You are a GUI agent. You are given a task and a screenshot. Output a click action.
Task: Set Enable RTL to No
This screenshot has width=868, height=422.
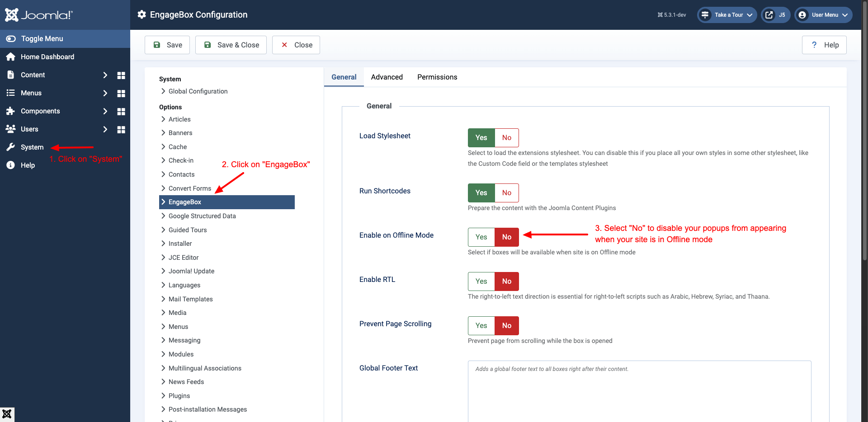click(507, 281)
